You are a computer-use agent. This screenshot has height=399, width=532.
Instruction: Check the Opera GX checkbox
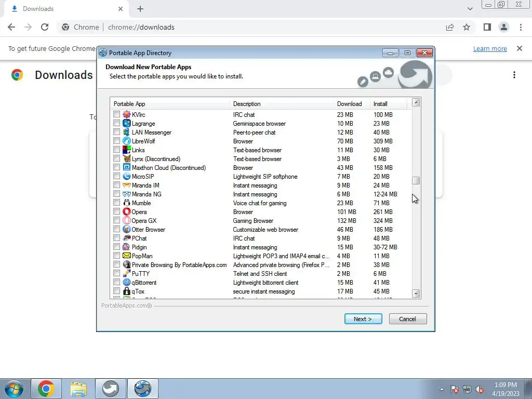coord(117,220)
